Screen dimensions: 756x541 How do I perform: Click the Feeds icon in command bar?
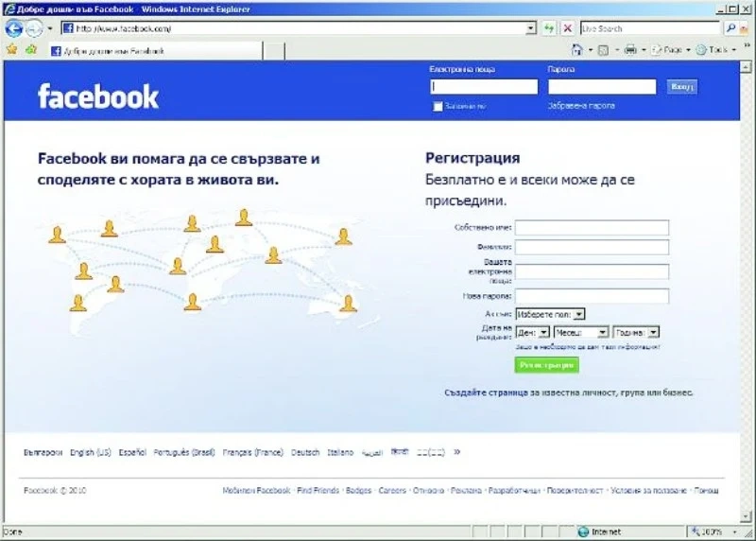coord(603,50)
